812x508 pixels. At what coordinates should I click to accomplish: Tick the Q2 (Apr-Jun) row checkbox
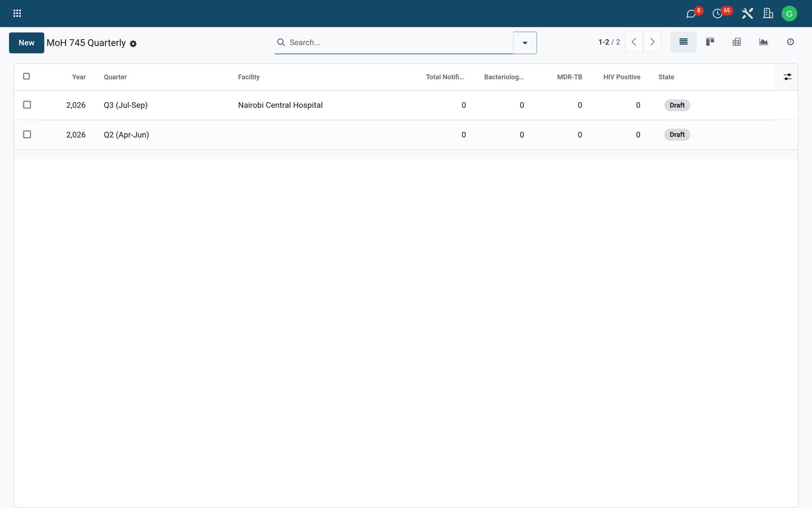tap(27, 134)
